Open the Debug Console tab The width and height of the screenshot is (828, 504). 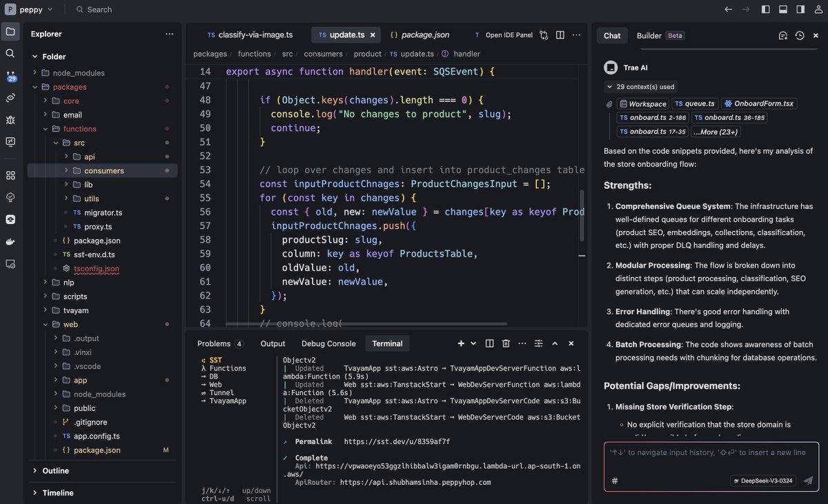point(328,343)
